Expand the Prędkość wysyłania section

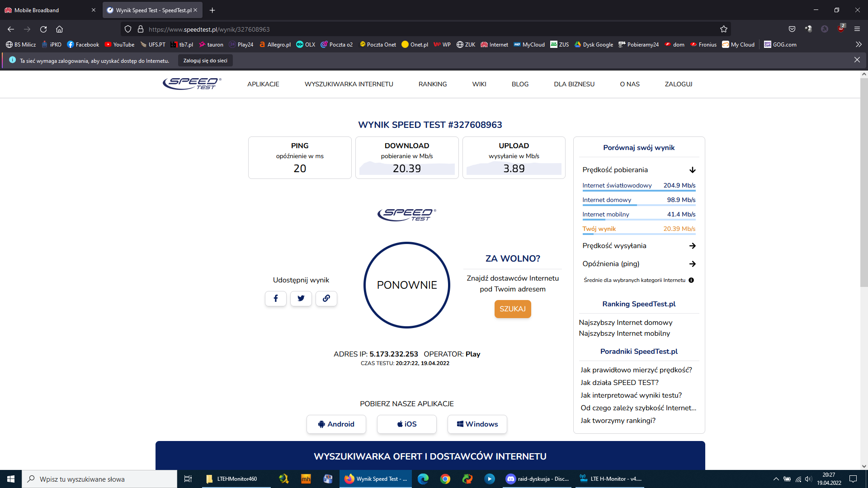pyautogui.click(x=639, y=246)
